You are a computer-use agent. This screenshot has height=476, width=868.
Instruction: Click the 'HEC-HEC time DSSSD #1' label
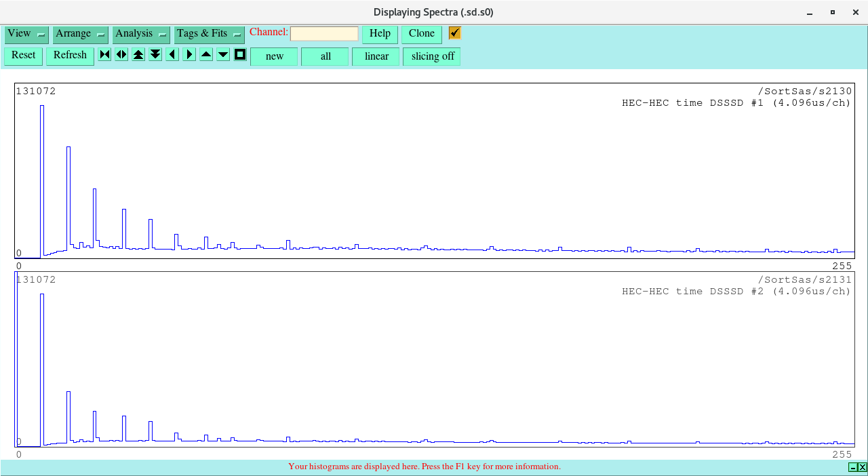point(693,103)
